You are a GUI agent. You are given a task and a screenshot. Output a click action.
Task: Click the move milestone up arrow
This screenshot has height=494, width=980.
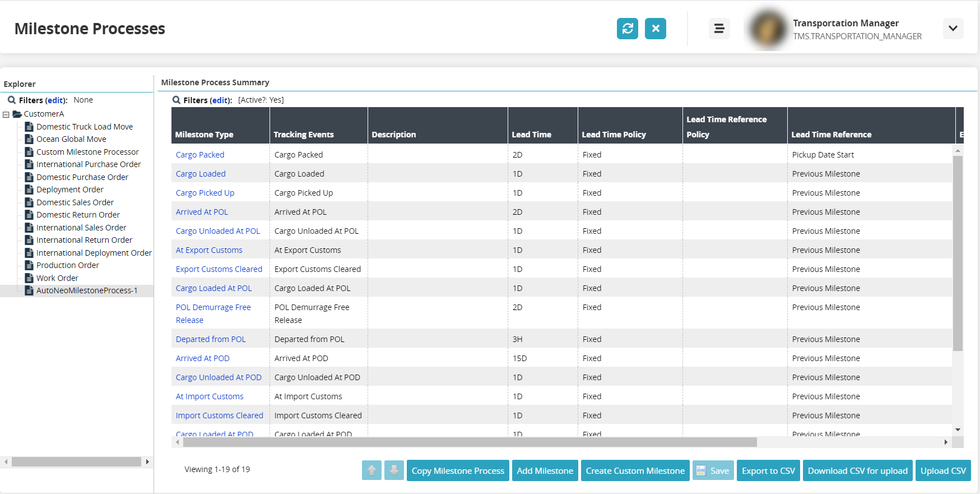pos(371,470)
